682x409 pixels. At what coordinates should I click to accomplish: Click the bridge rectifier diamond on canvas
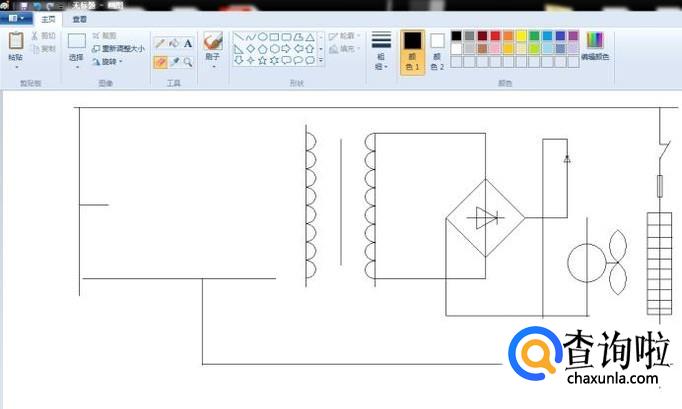486,216
